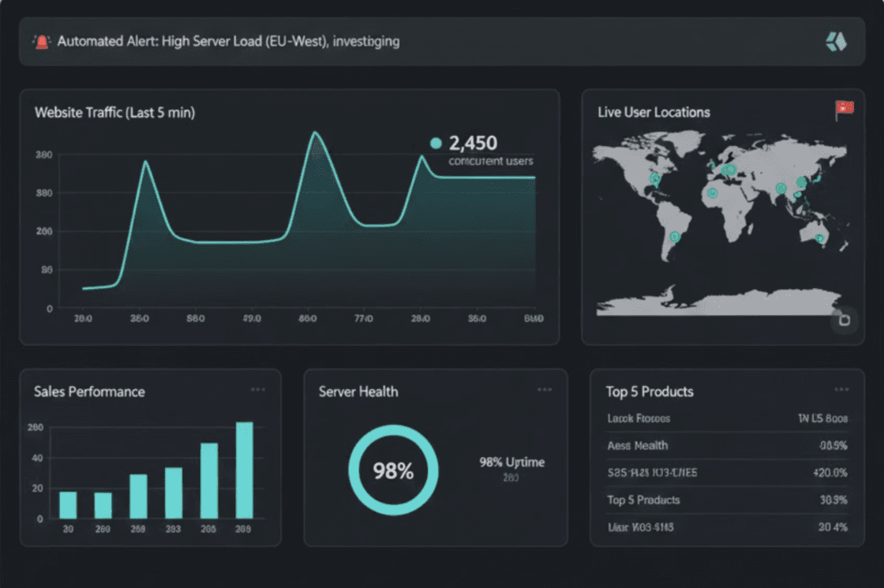Open the Sales Performance options menu
Viewport: 884px width, 588px height.
(259, 388)
